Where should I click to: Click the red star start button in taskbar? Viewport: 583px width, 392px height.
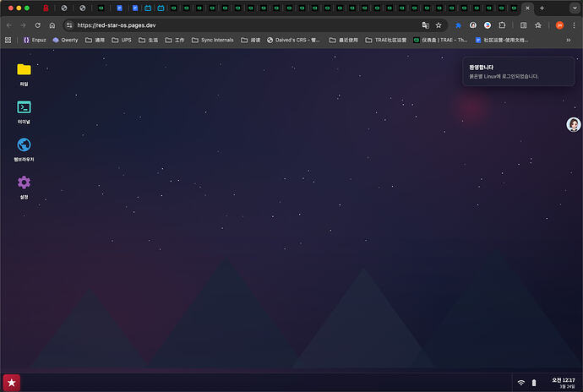click(12, 383)
